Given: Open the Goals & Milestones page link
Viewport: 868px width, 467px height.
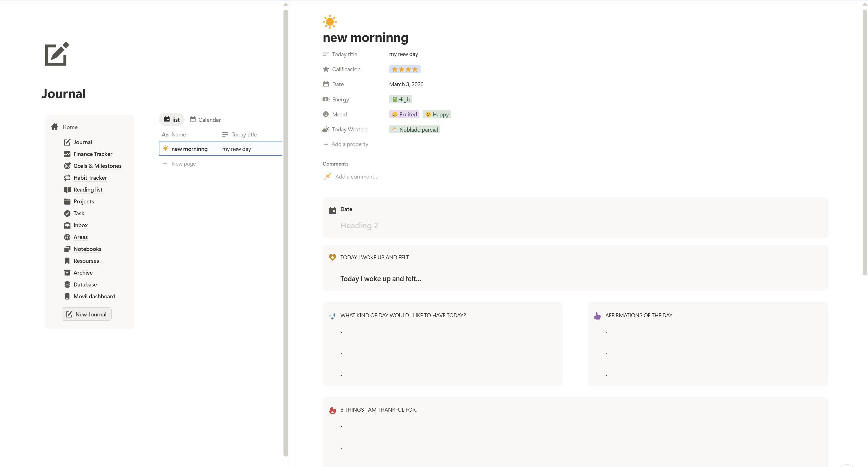Looking at the screenshot, I should 98,166.
